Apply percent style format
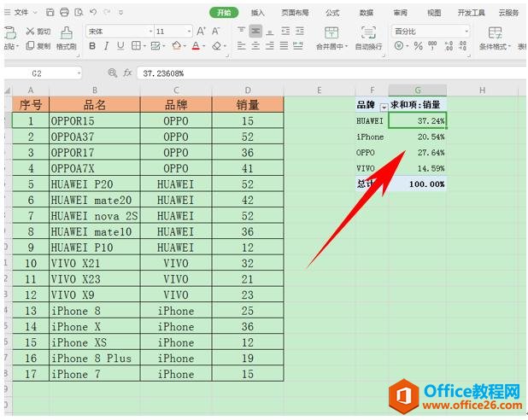 [419, 46]
